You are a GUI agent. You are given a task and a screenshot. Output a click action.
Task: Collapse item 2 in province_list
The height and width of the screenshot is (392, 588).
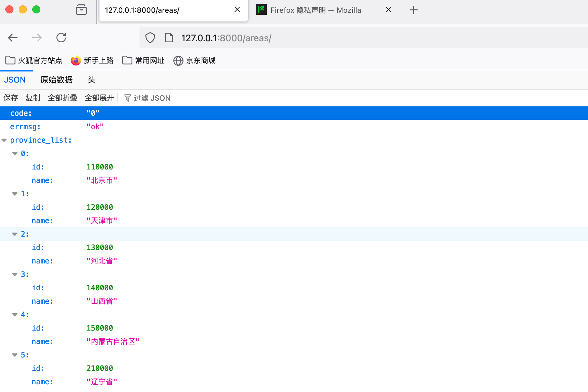[x=15, y=234]
